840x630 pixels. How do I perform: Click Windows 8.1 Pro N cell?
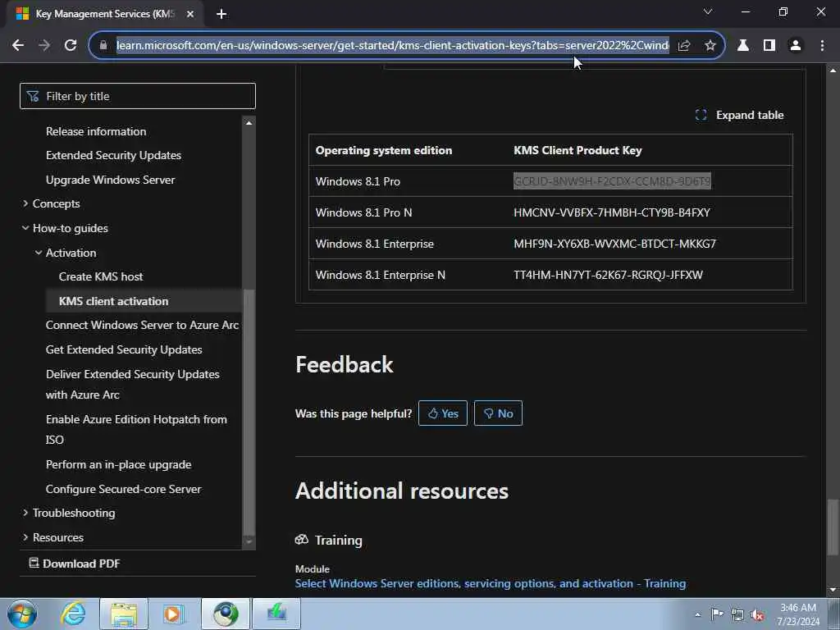click(x=363, y=212)
